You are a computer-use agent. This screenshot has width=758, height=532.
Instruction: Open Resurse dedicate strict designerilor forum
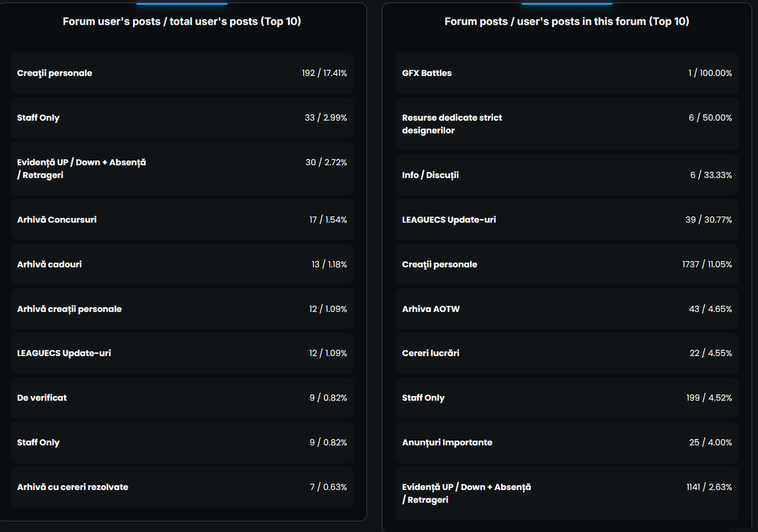pyautogui.click(x=452, y=124)
